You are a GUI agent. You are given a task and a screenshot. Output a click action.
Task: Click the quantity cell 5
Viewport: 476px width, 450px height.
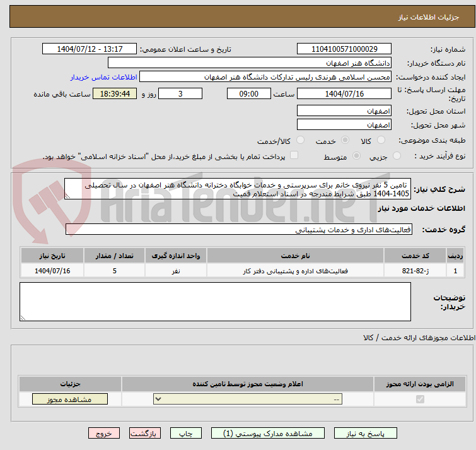(x=115, y=271)
